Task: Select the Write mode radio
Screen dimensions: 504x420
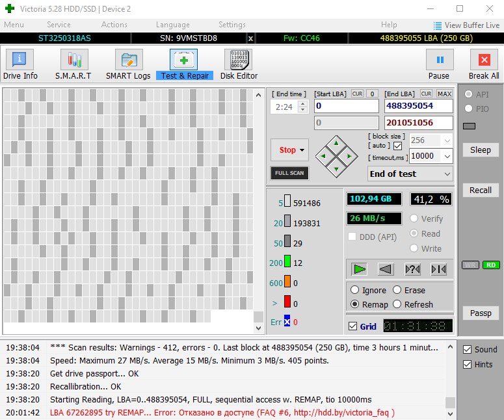Action: point(414,248)
